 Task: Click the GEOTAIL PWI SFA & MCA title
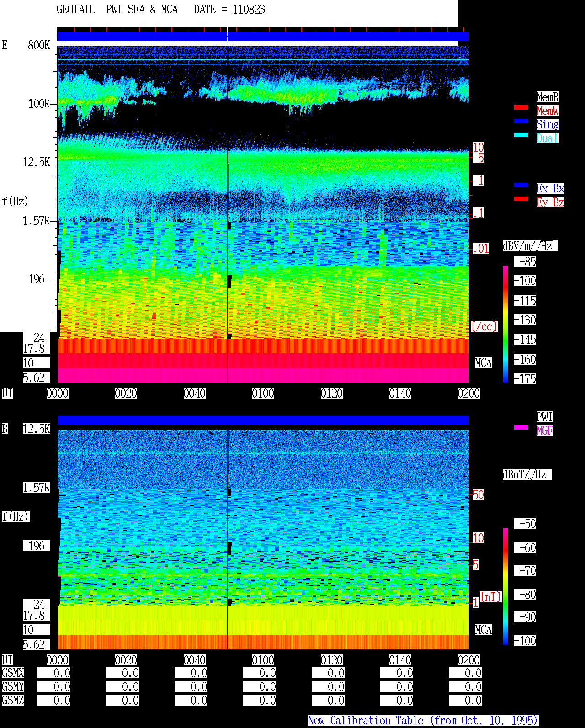[117, 10]
